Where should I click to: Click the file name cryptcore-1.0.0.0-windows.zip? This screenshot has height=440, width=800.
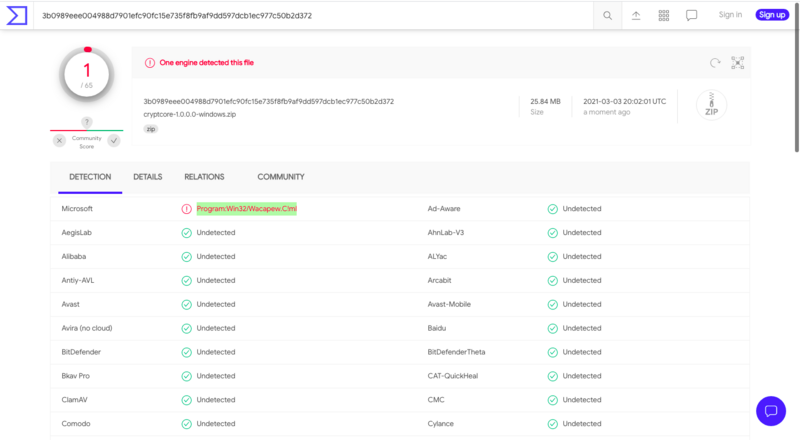coord(189,114)
